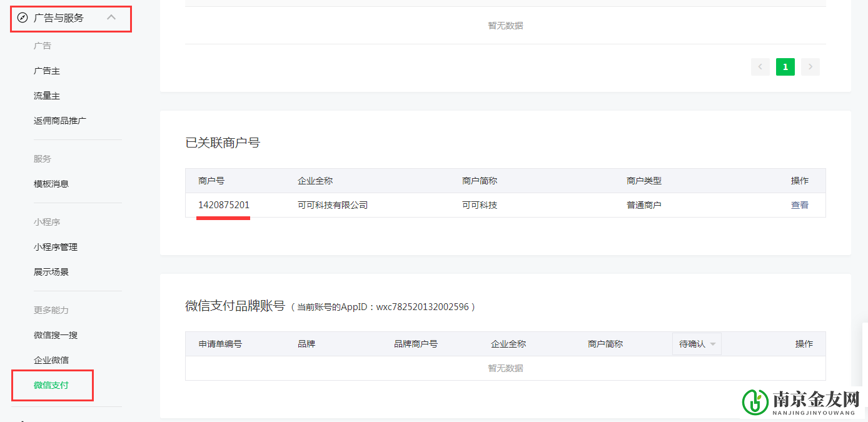
Task: Open the 展示场景 sidebar item
Action: (51, 273)
